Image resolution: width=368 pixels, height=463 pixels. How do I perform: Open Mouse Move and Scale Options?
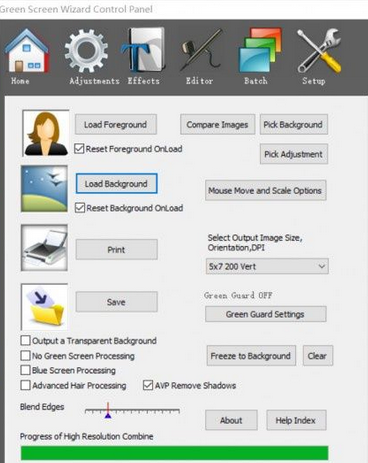pos(265,190)
